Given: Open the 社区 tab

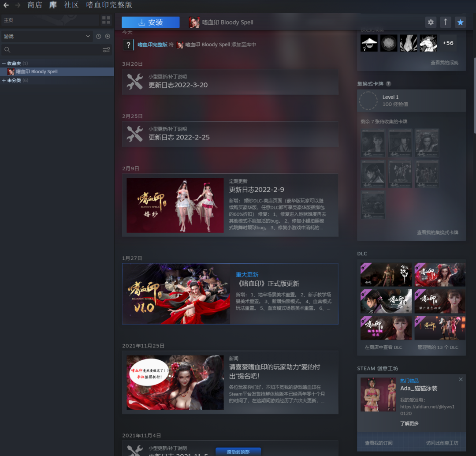Looking at the screenshot, I should pos(71,5).
